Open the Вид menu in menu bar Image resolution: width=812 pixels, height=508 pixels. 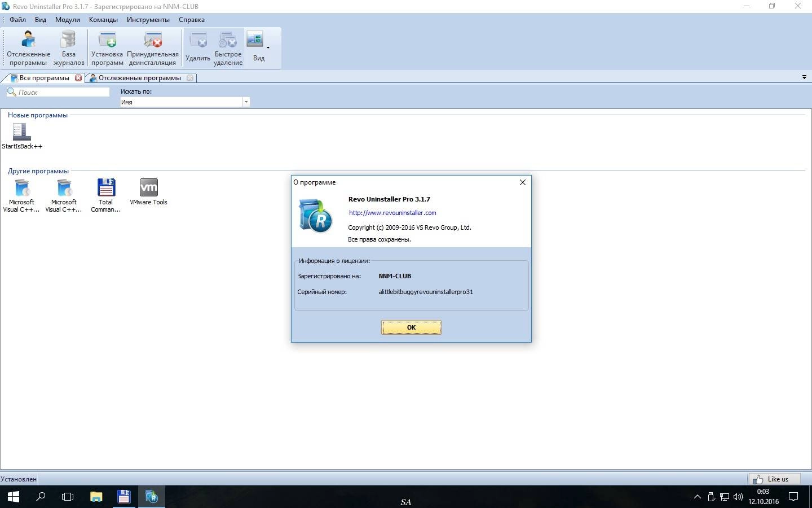pos(41,20)
